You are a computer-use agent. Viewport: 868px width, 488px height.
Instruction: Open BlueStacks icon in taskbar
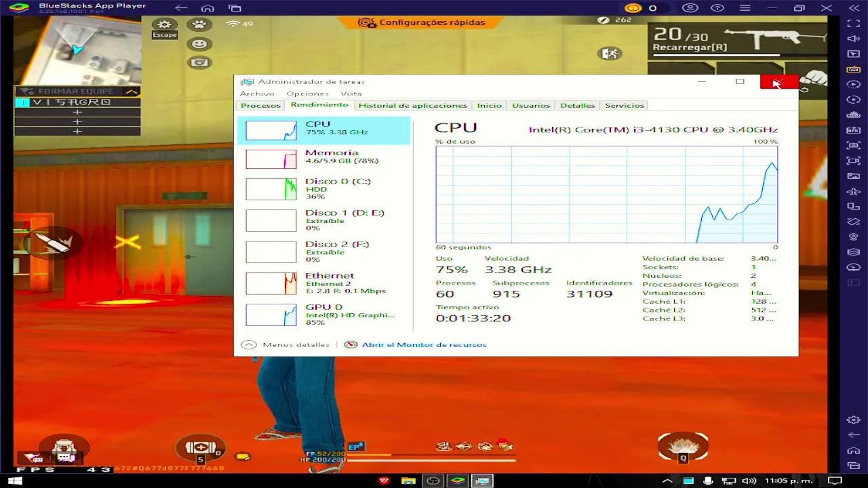coord(458,481)
